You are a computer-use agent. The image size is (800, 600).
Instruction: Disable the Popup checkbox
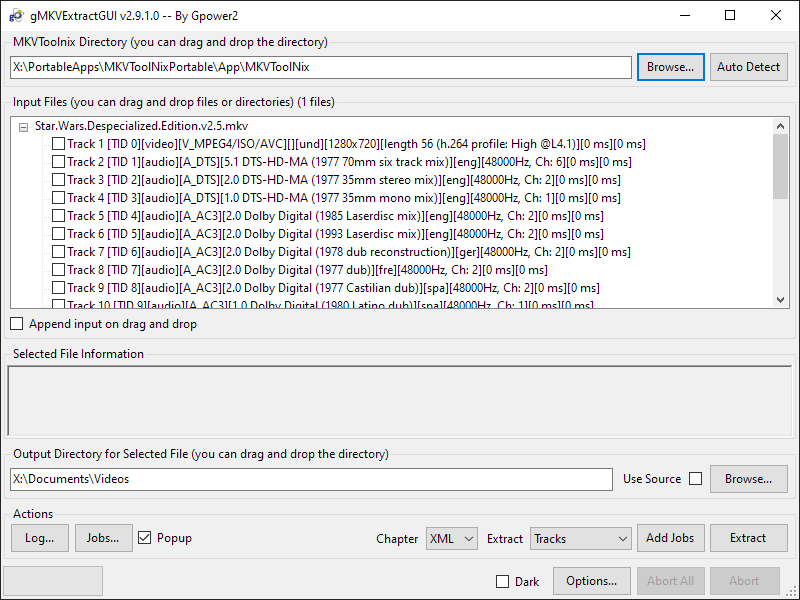click(145, 538)
